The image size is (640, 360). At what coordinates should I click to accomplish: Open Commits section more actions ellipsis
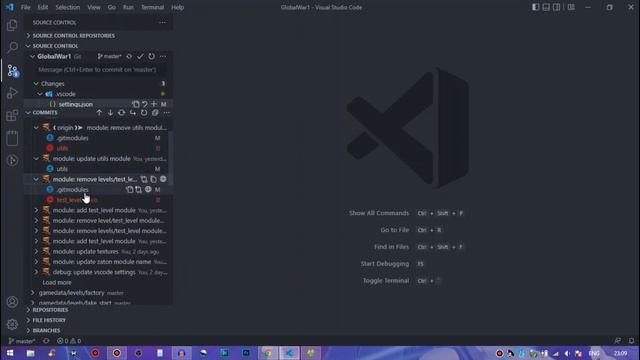(167, 113)
